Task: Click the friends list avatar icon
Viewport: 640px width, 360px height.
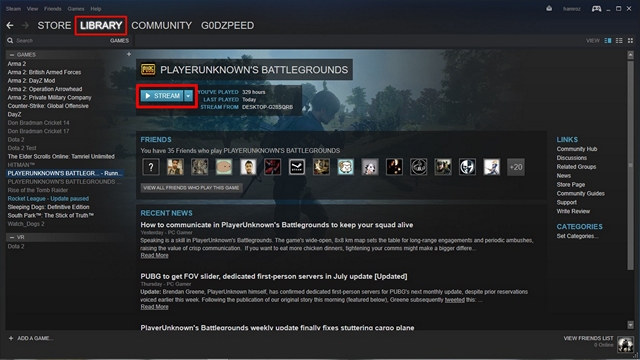Action: 625,344
